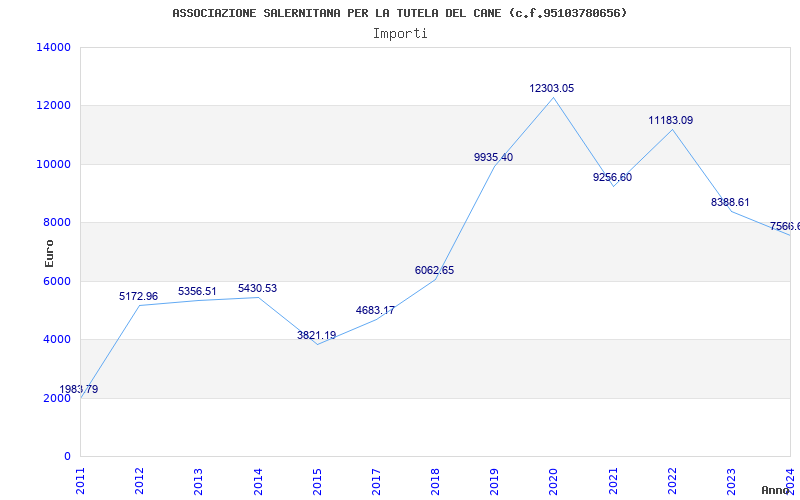Click the "Euro" y-axis label

[x=49, y=252]
